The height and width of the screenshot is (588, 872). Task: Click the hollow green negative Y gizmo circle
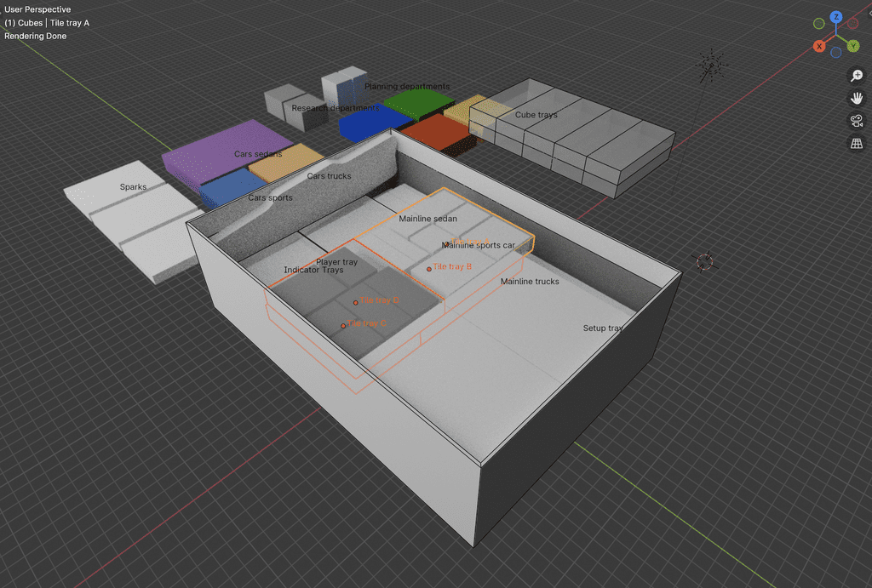click(x=819, y=23)
